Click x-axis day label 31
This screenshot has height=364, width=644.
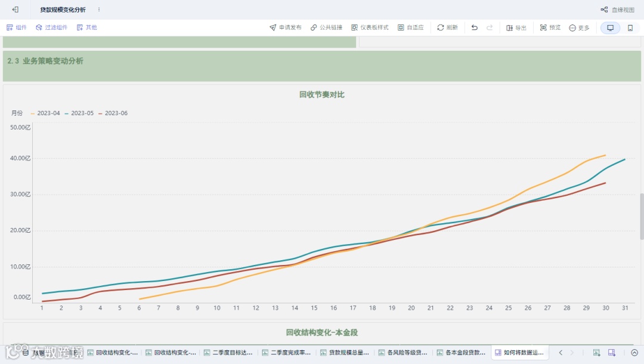625,308
